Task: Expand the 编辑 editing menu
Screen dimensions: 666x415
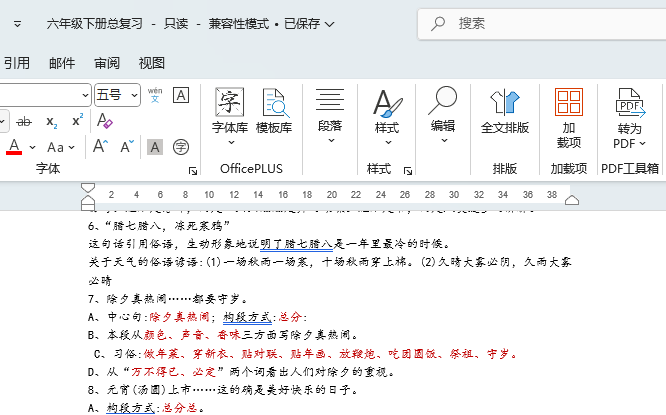Action: click(443, 115)
